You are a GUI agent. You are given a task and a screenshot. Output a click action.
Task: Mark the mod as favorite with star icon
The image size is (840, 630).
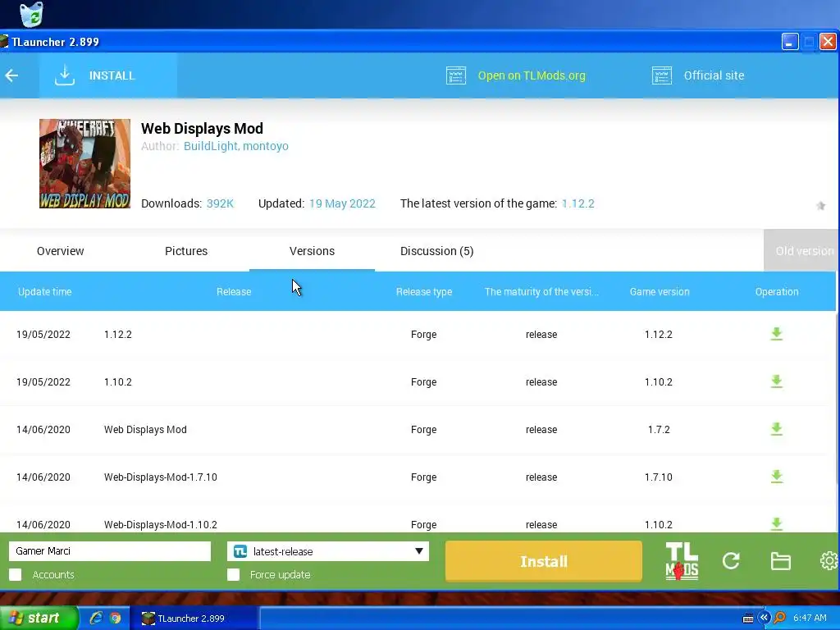click(x=820, y=206)
